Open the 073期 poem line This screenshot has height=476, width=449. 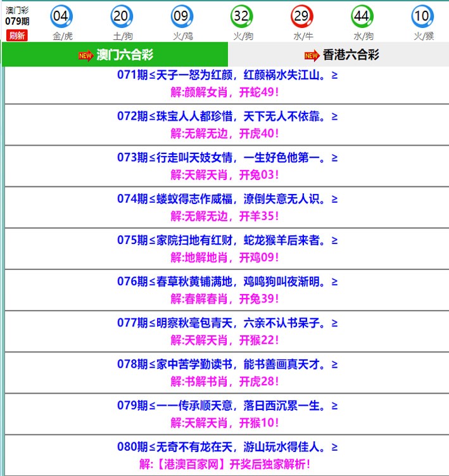227,158
